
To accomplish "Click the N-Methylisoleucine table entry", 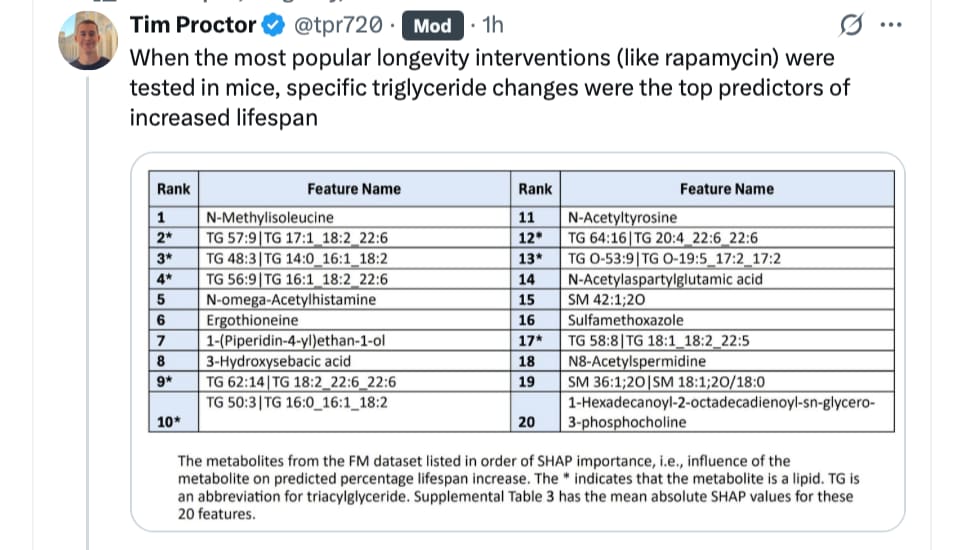I will (x=270, y=217).
